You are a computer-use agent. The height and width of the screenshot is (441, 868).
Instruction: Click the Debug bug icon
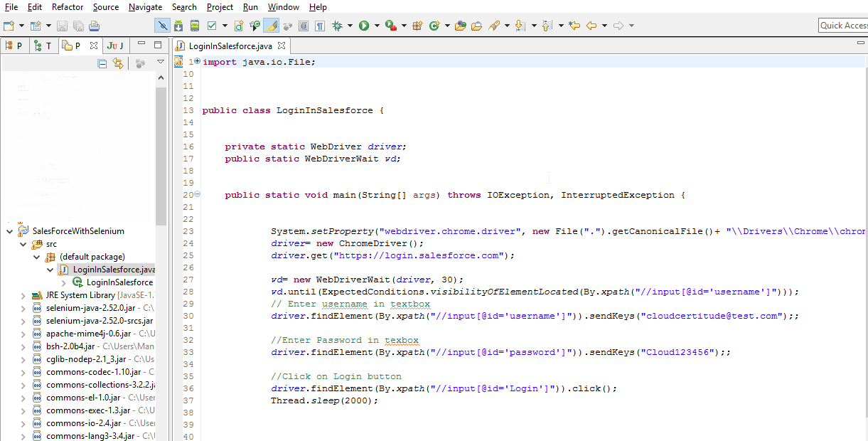[337, 26]
